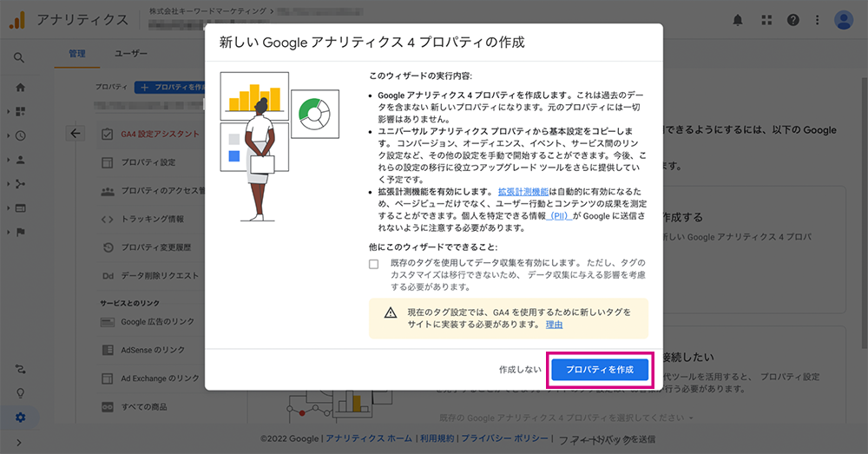Open the プライバシー ポリシー footer link
Image resolution: width=868 pixels, height=454 pixels.
(504, 438)
